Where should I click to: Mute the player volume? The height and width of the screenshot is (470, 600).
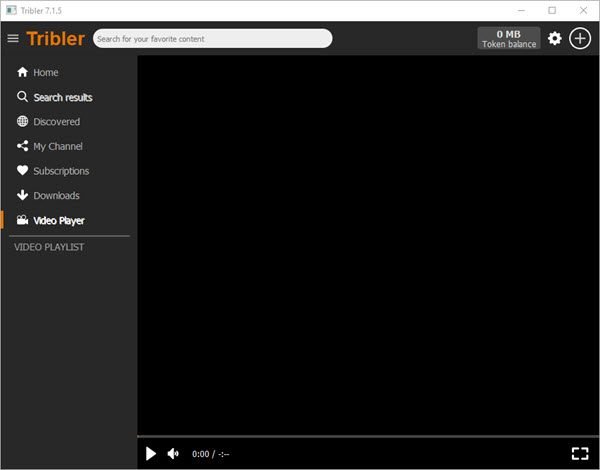pyautogui.click(x=173, y=454)
